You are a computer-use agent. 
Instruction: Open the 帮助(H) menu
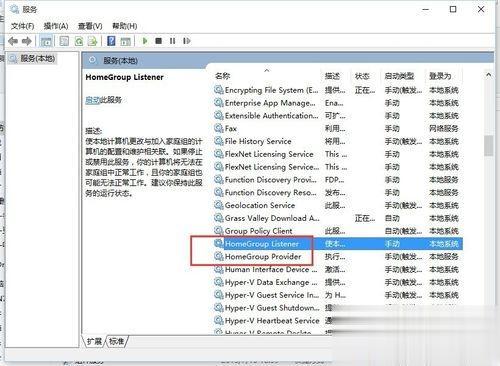coord(125,26)
